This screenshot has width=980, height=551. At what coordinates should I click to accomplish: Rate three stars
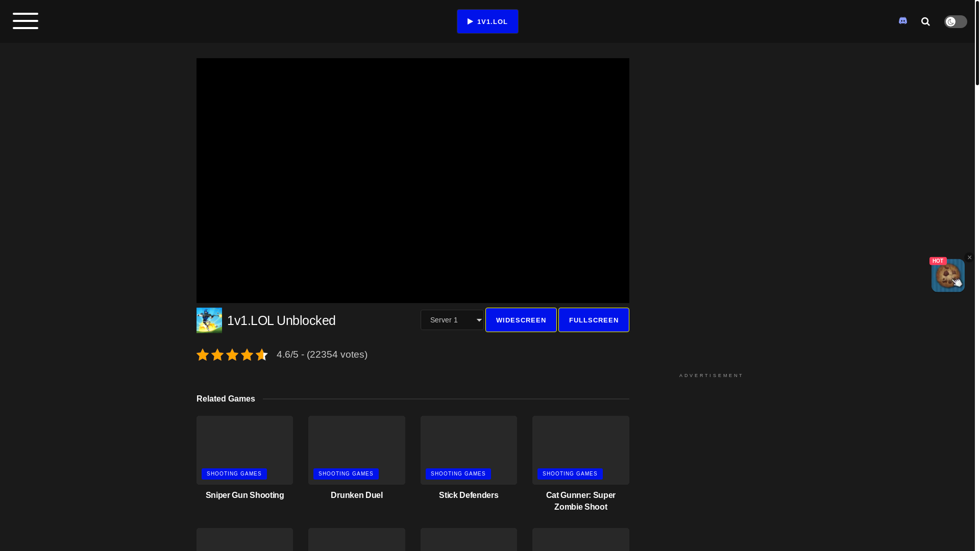(x=232, y=355)
